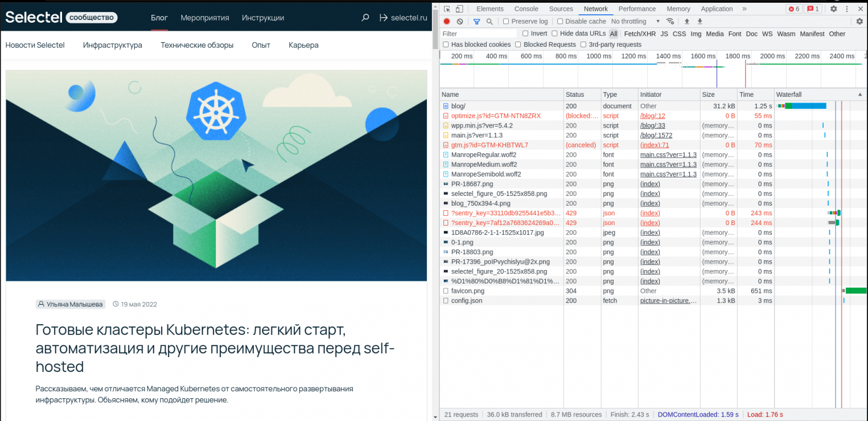
Task: Stop recording the network log
Action: (x=447, y=22)
